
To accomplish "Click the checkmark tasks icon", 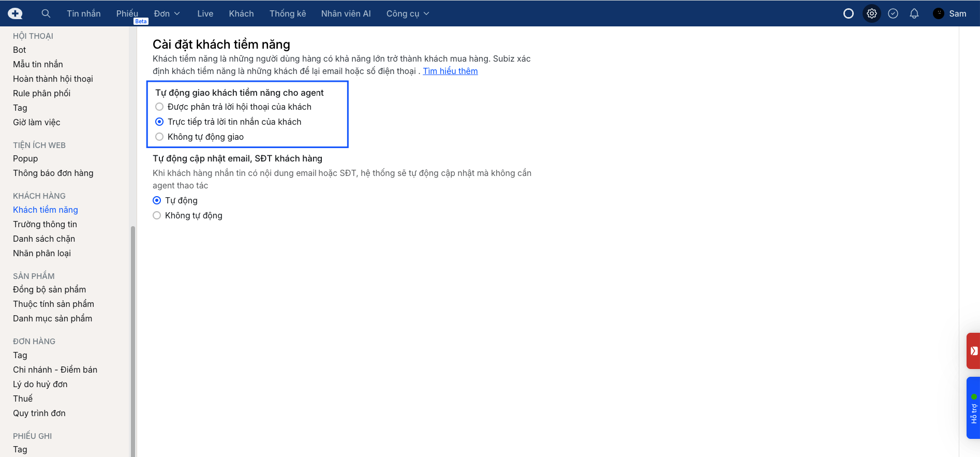I will [893, 13].
